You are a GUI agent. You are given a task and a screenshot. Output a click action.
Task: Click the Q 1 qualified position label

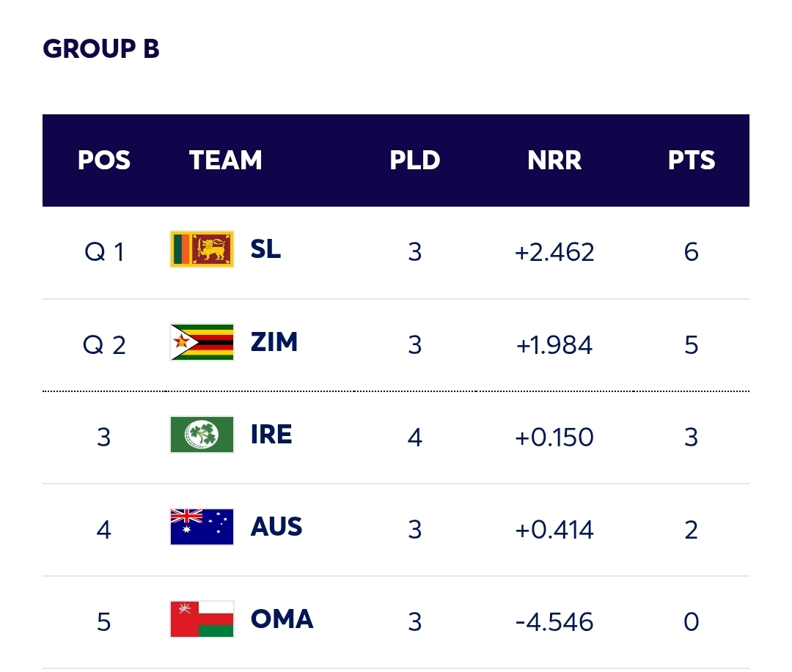(x=104, y=253)
